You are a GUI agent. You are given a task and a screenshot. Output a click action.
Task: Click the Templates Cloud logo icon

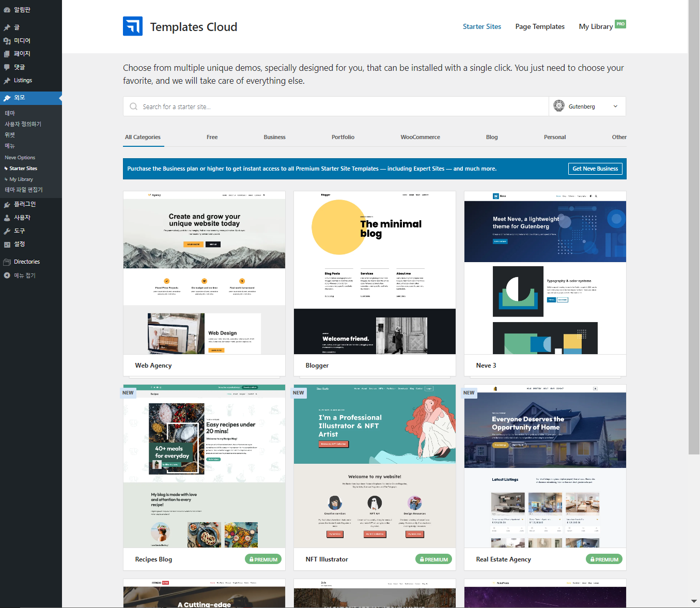pyautogui.click(x=133, y=26)
